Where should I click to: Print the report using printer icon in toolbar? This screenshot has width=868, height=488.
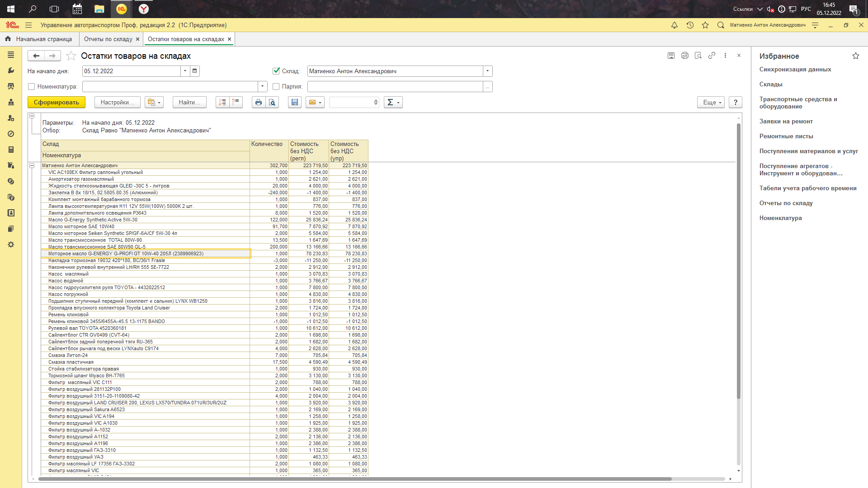(x=258, y=102)
